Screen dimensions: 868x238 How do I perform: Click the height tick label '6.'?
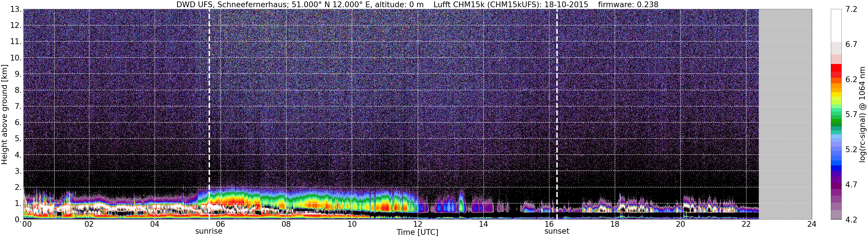(x=18, y=123)
